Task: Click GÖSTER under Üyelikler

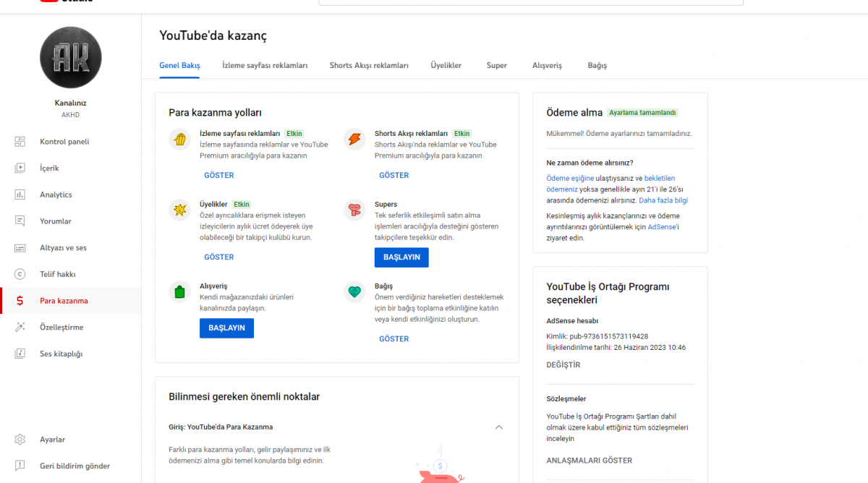Action: tap(219, 257)
